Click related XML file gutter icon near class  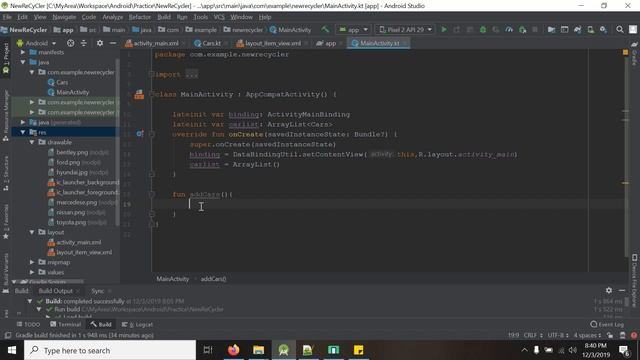pyautogui.click(x=139, y=95)
